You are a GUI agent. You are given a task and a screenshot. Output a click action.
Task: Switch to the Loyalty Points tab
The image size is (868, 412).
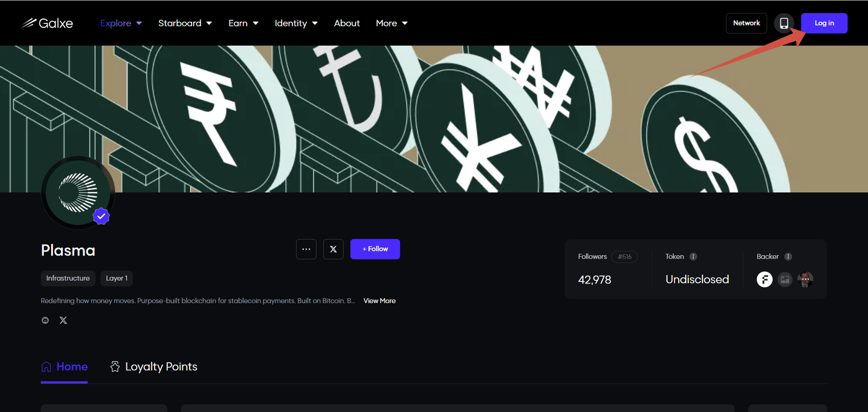point(154,367)
